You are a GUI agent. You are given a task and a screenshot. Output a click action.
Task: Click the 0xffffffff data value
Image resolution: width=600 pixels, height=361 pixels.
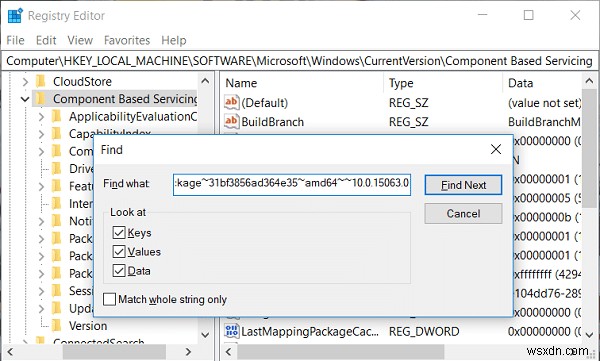[x=547, y=274]
